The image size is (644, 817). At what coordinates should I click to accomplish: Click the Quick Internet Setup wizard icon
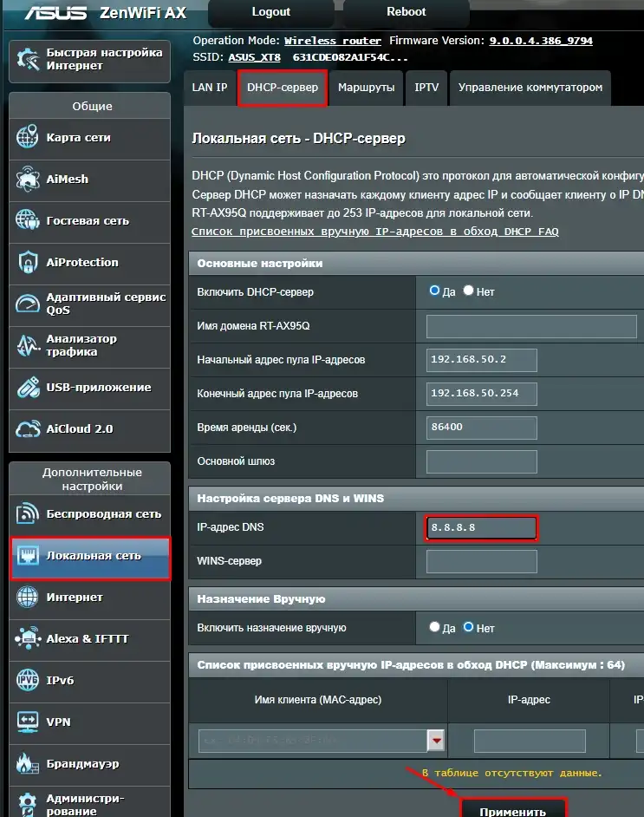[28, 59]
